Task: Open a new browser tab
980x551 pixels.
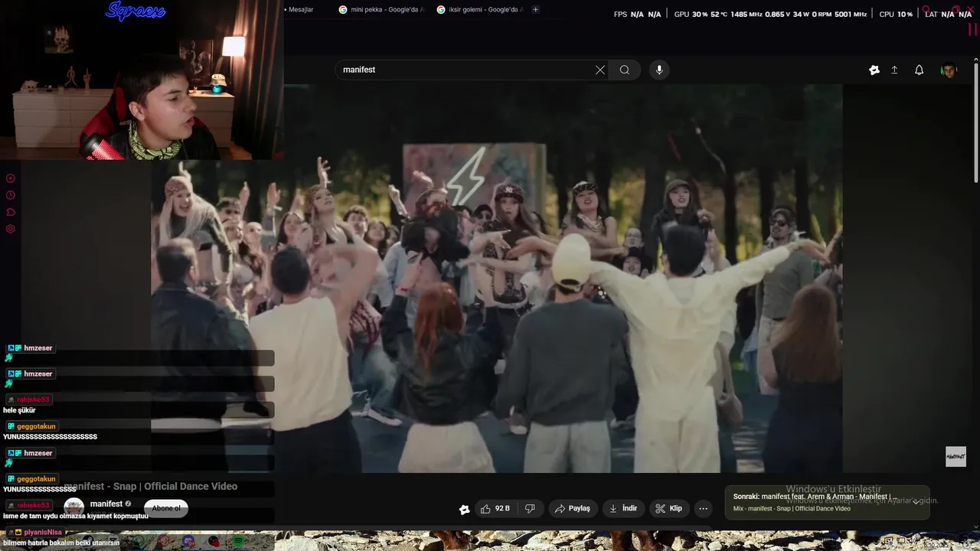Action: tap(535, 10)
